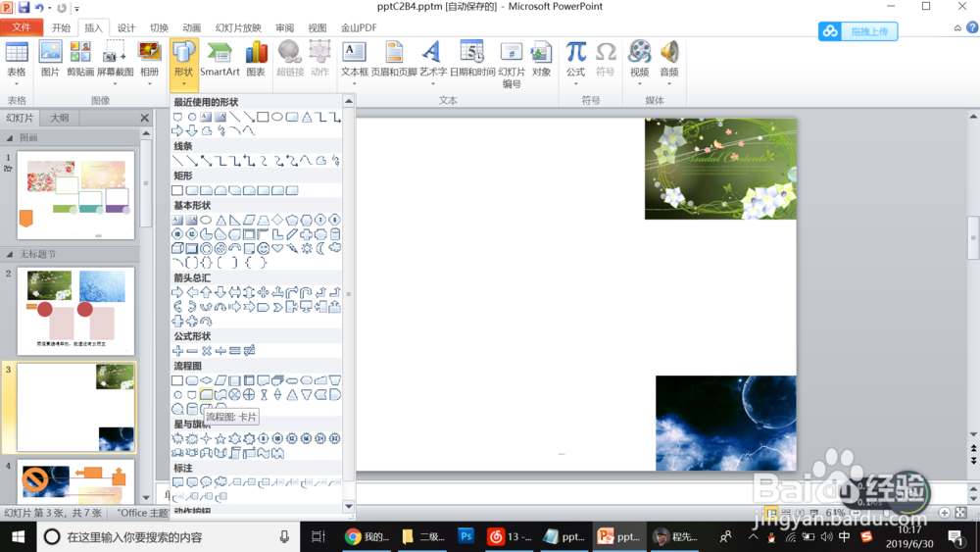Open PowerPoint help question mark
This screenshot has width=980, height=552.
972,27
